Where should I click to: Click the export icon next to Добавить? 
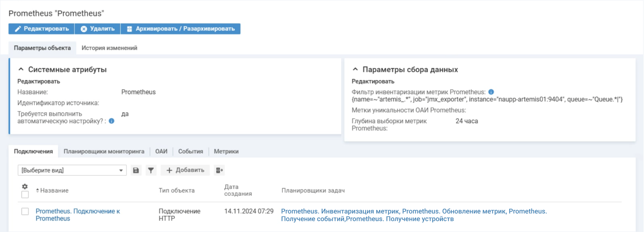coord(219,170)
